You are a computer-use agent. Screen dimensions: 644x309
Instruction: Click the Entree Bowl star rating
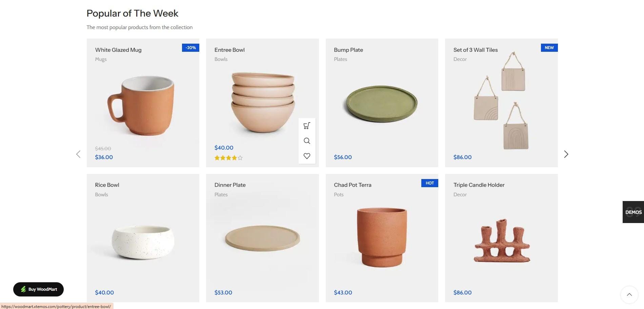pos(228,158)
